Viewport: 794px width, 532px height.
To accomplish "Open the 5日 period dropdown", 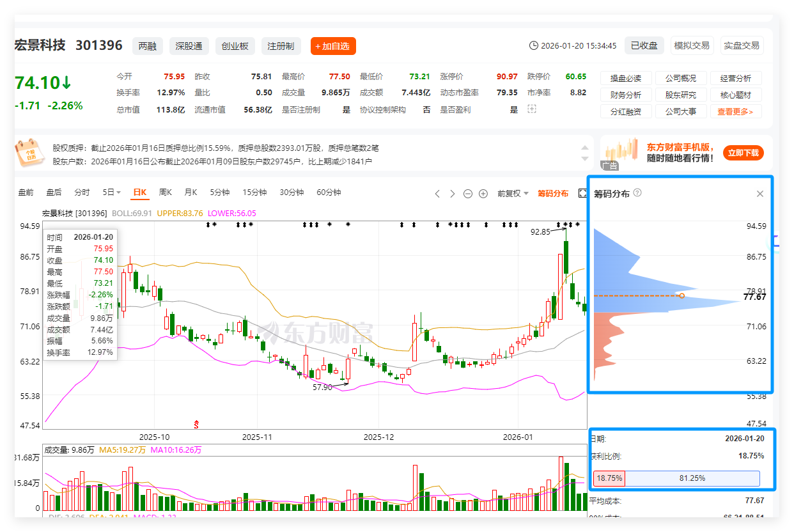I will [x=112, y=192].
